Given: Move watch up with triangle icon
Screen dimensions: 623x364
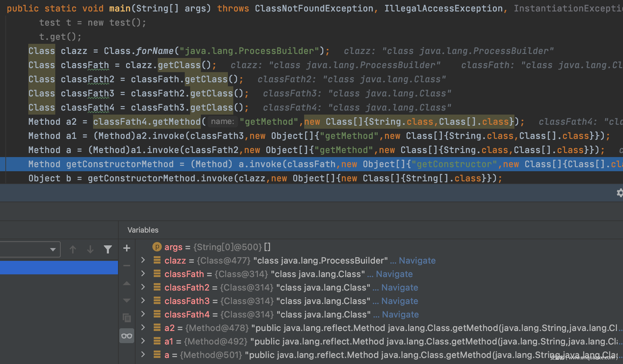Looking at the screenshot, I should point(127,283).
